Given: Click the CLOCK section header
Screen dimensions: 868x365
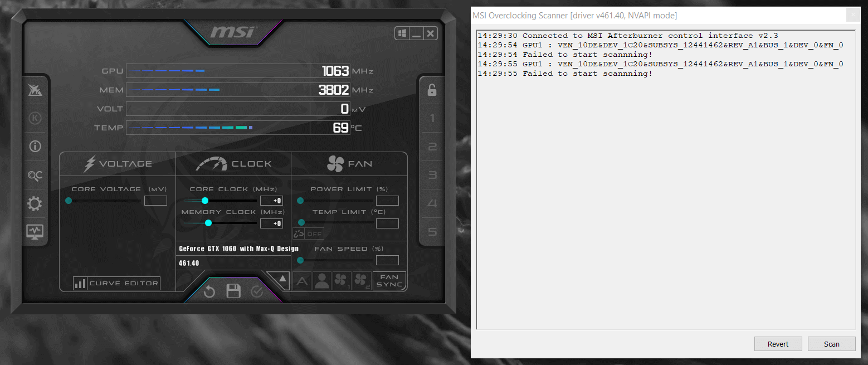Looking at the screenshot, I should click(x=233, y=164).
